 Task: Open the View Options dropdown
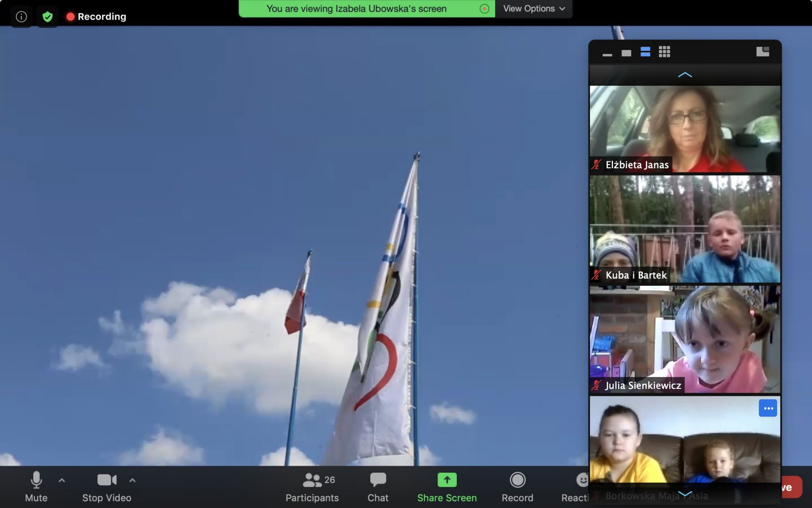pyautogui.click(x=533, y=9)
